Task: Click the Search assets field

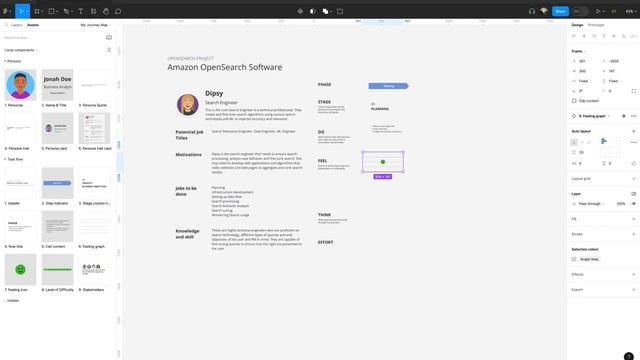Action: [53, 38]
